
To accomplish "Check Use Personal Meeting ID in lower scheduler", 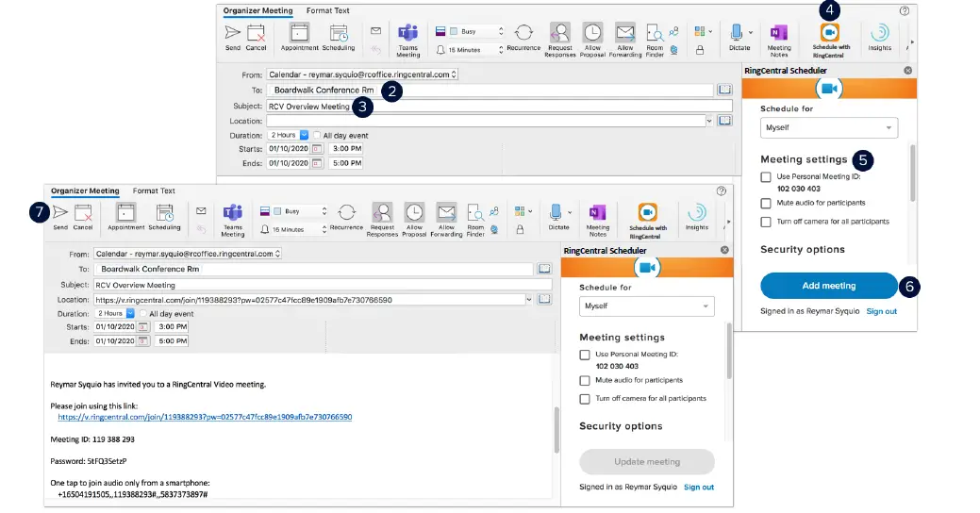I will coord(585,355).
